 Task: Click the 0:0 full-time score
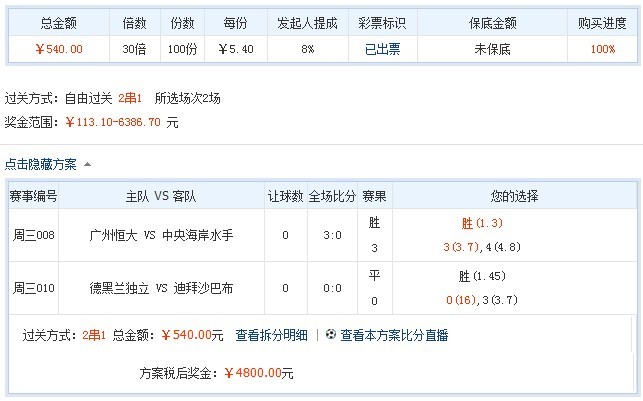tap(332, 288)
